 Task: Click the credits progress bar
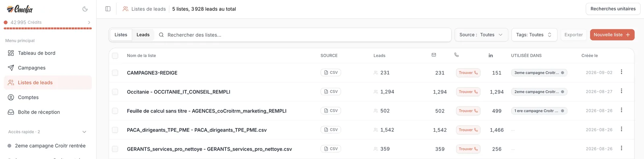coord(48,29)
